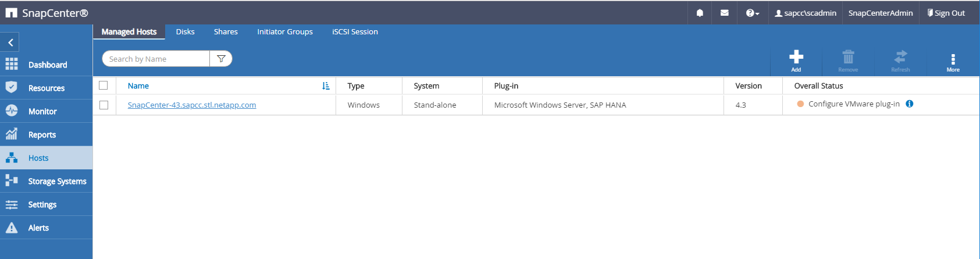Switch to the Disks tab
The width and height of the screenshot is (980, 259).
point(185,32)
